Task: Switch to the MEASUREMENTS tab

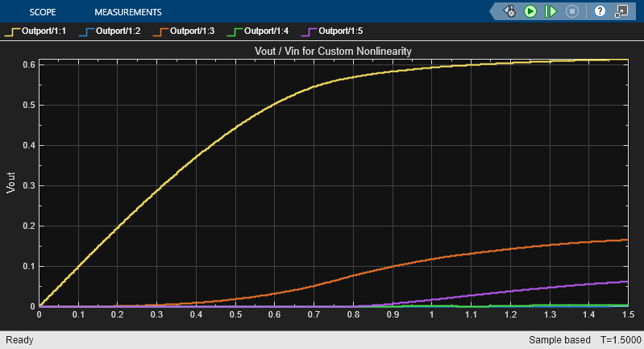Action: click(127, 12)
